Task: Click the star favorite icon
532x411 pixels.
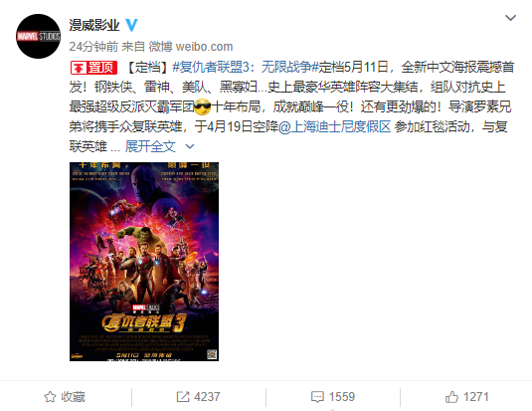Action: [x=50, y=397]
